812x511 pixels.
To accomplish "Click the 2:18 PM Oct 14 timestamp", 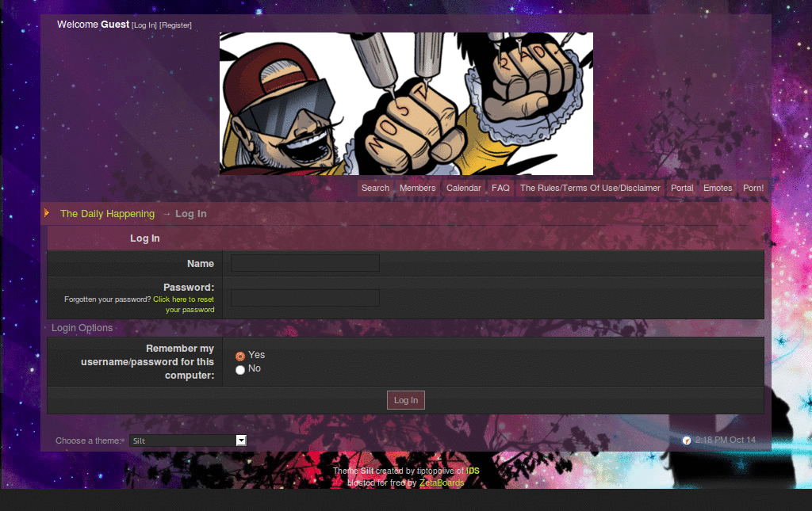I will [x=725, y=440].
